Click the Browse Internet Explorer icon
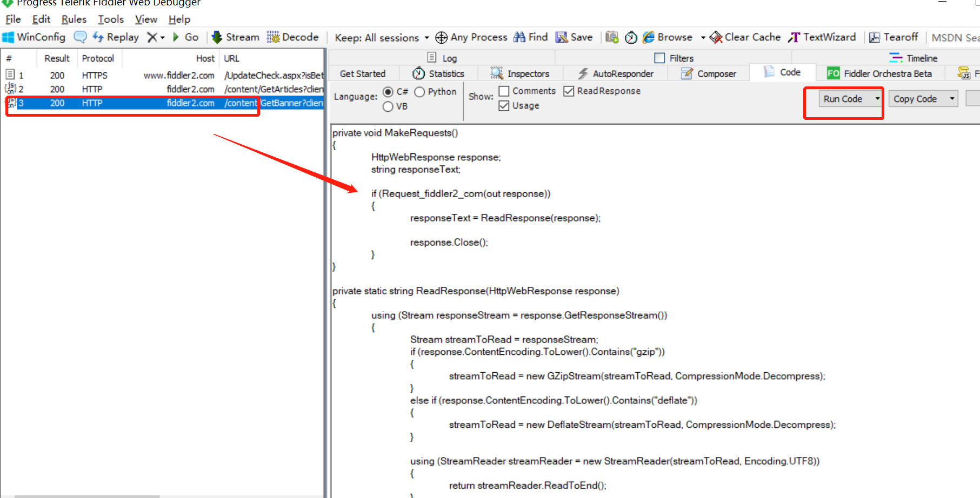The width and height of the screenshot is (980, 498). 649,37
